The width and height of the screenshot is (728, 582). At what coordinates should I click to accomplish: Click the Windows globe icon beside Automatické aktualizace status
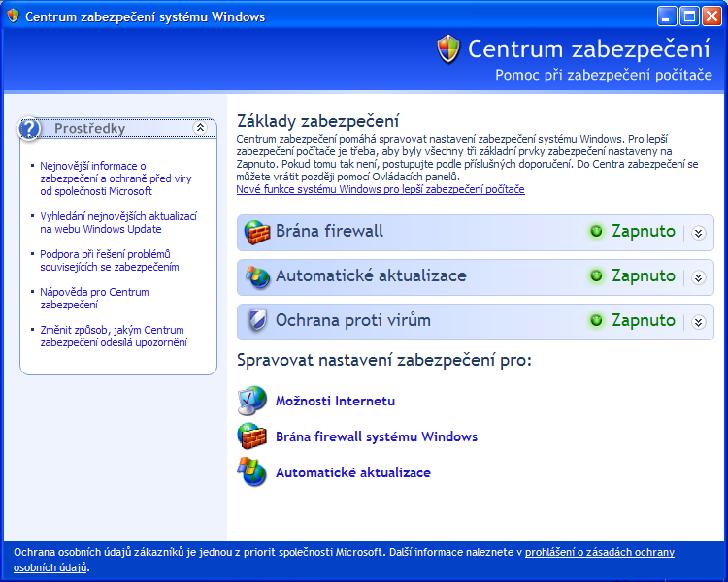click(x=257, y=276)
